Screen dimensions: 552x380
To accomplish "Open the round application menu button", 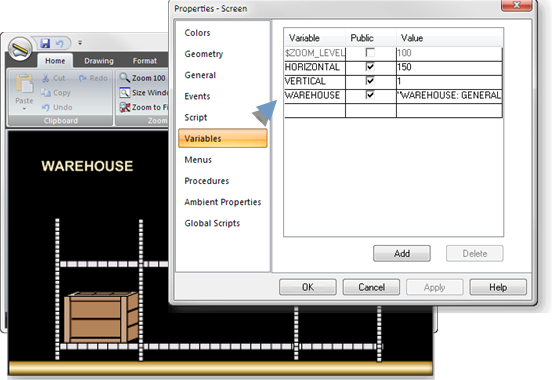I will point(20,49).
